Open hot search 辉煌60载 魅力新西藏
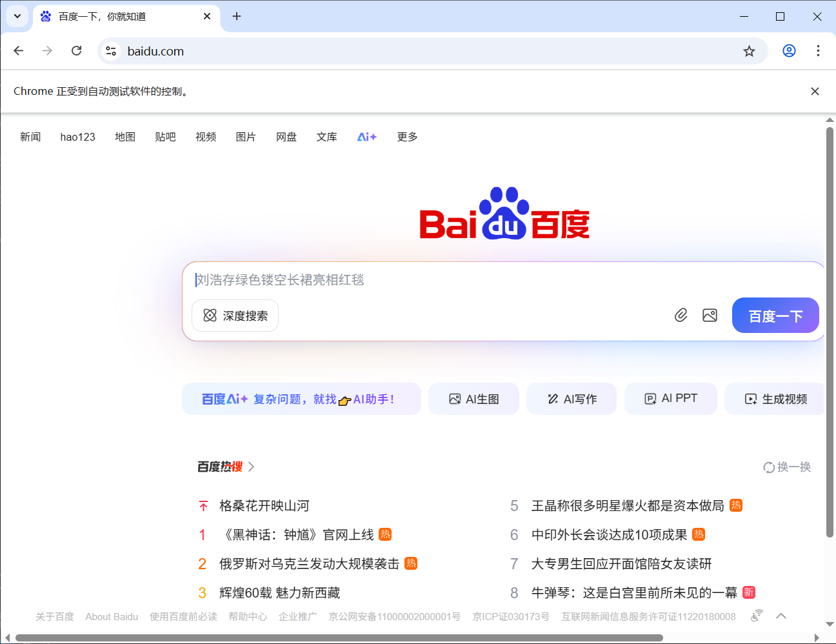 pos(279,593)
